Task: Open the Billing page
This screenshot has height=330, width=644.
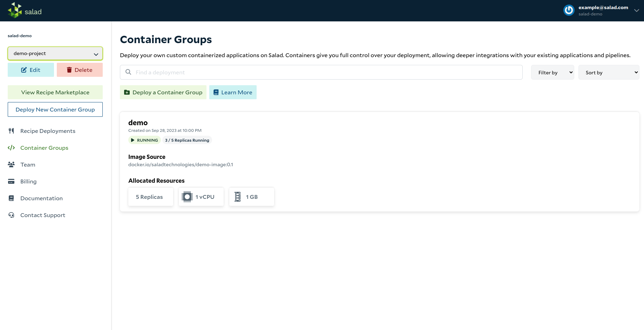Action: (x=28, y=181)
